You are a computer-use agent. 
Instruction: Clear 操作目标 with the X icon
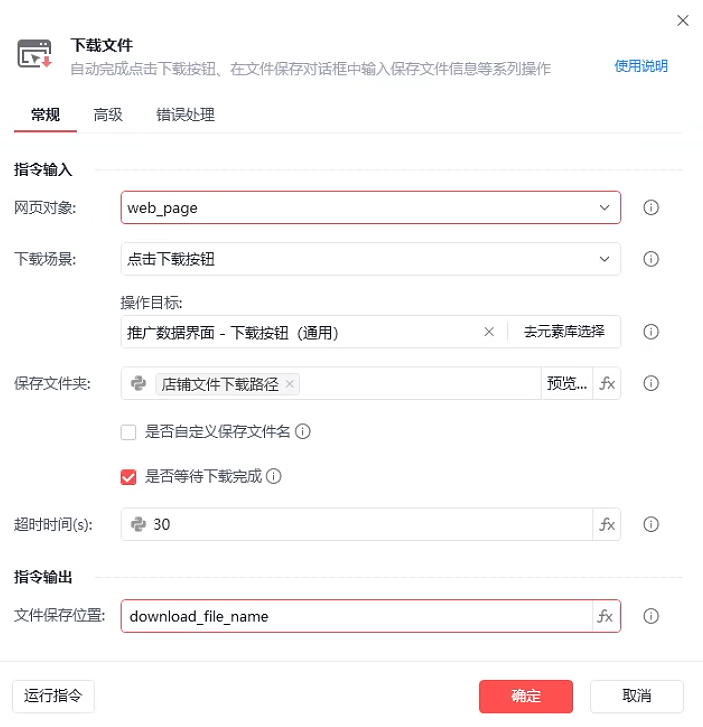click(x=489, y=332)
